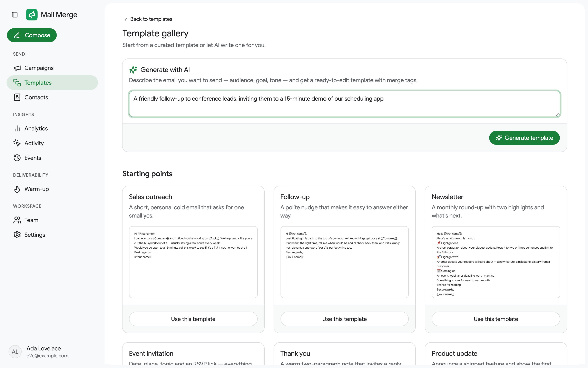Click the Activity cursor icon
588x368 pixels.
17,143
